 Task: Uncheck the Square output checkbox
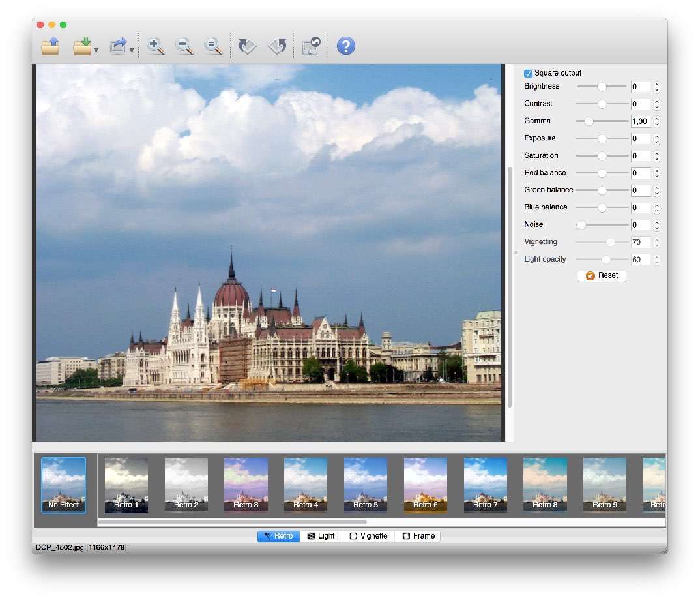pyautogui.click(x=529, y=73)
